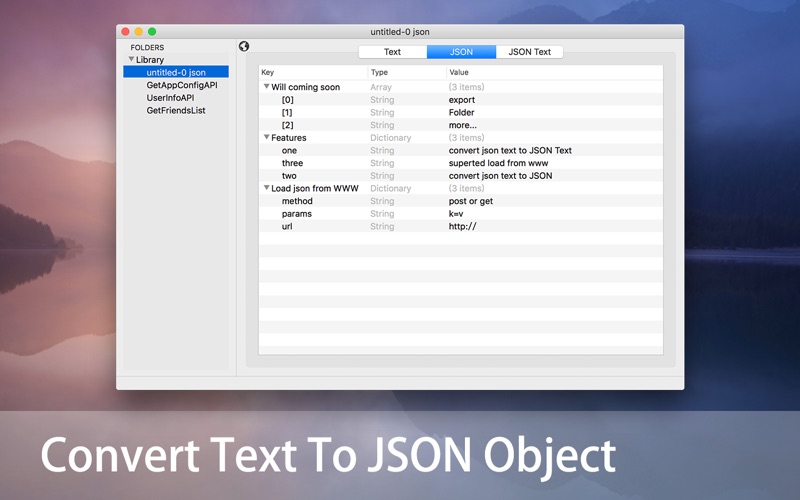Open GetFriendsList from the sidebar
The image size is (800, 500).
(176, 110)
